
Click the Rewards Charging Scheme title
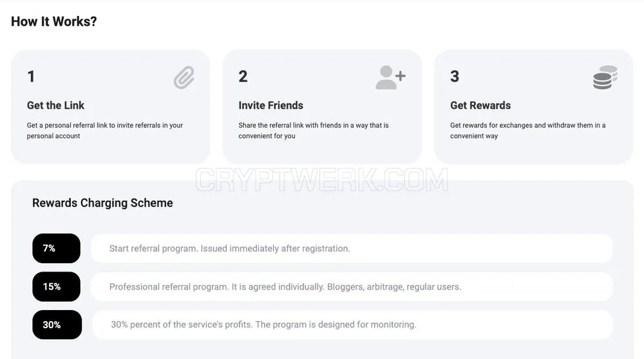[102, 203]
